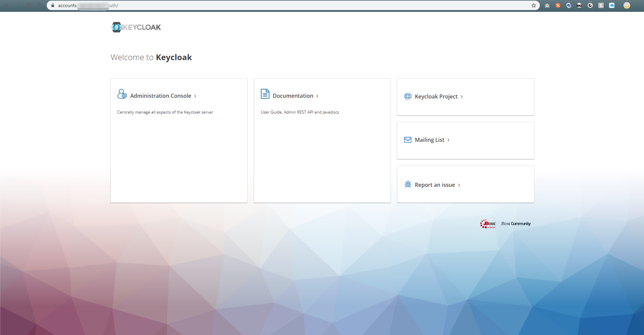The height and width of the screenshot is (335, 644).
Task: Click the JBoss logo in the footer
Action: click(x=488, y=224)
